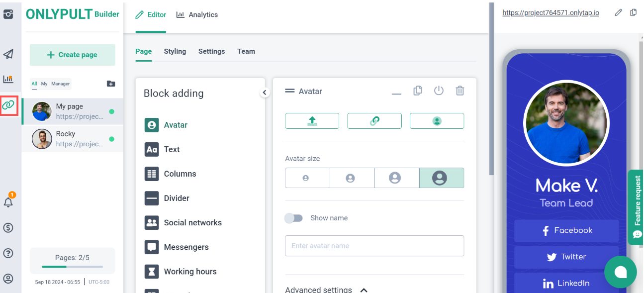Viewport: 644px width, 293px height.
Task: Open the billing dollar icon in sidebar
Action: (x=8, y=228)
